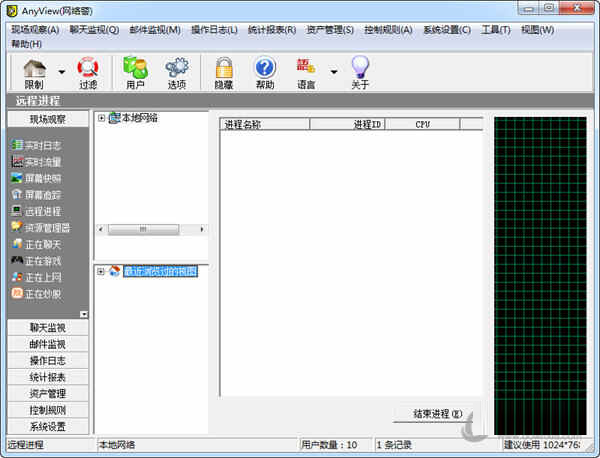Open the 系统设置(C) menu
The width and height of the screenshot is (600, 458).
click(x=447, y=30)
